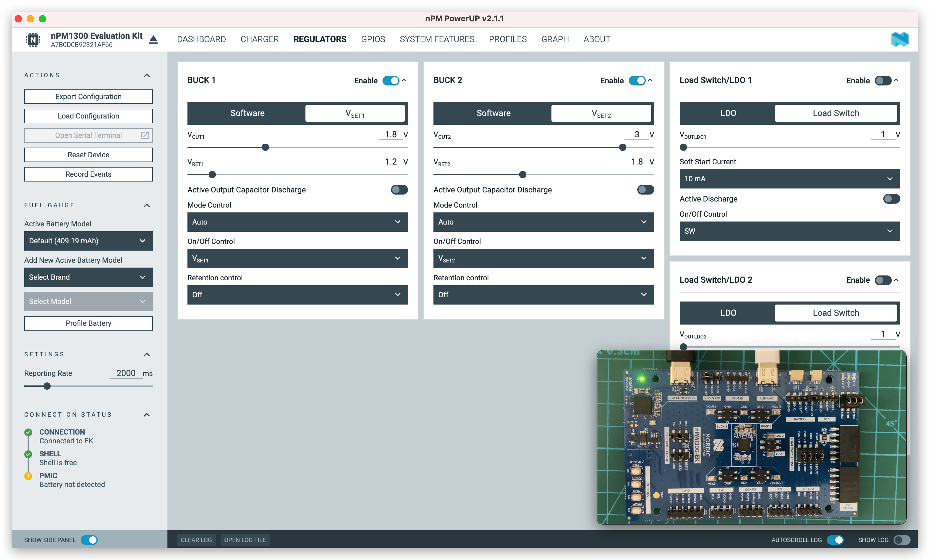Screen dimensions: 930x560
Task: Turn on the Show Log switch
Action: click(902, 540)
